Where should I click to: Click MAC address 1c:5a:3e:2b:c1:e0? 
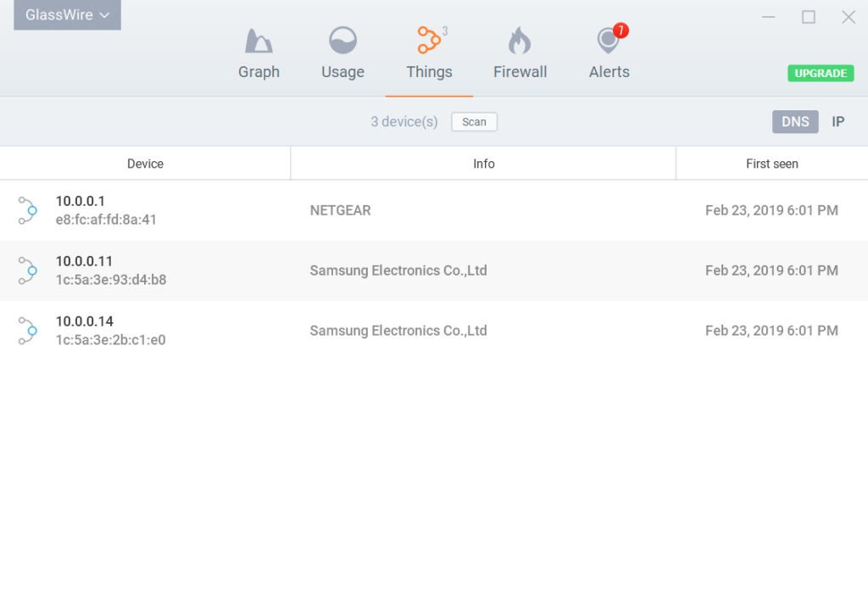(x=111, y=340)
